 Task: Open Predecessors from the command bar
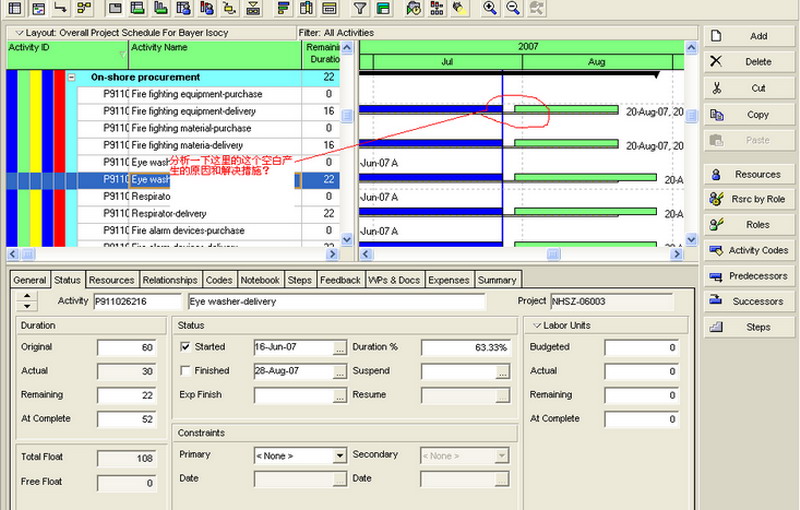click(749, 276)
